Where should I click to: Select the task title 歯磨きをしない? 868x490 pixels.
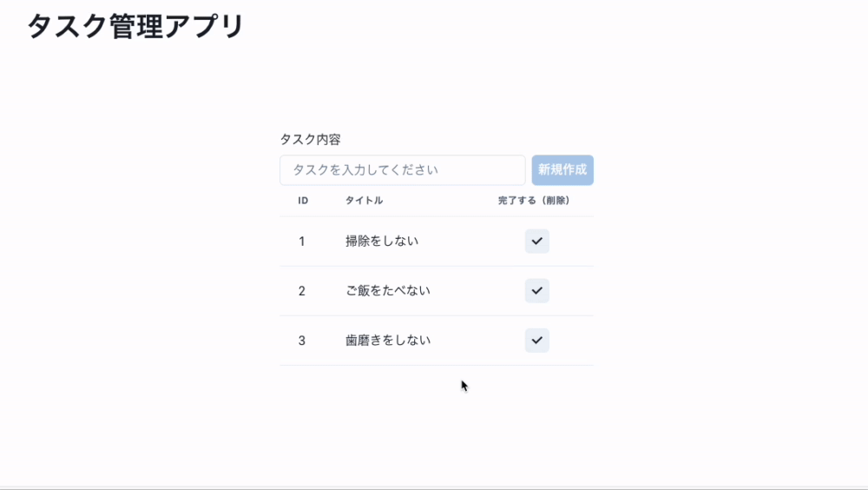coord(388,341)
